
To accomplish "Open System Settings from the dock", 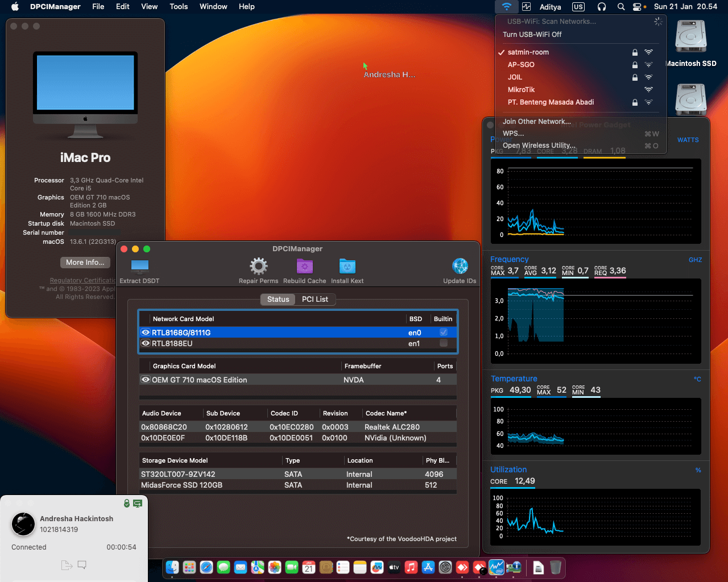I will [x=445, y=567].
